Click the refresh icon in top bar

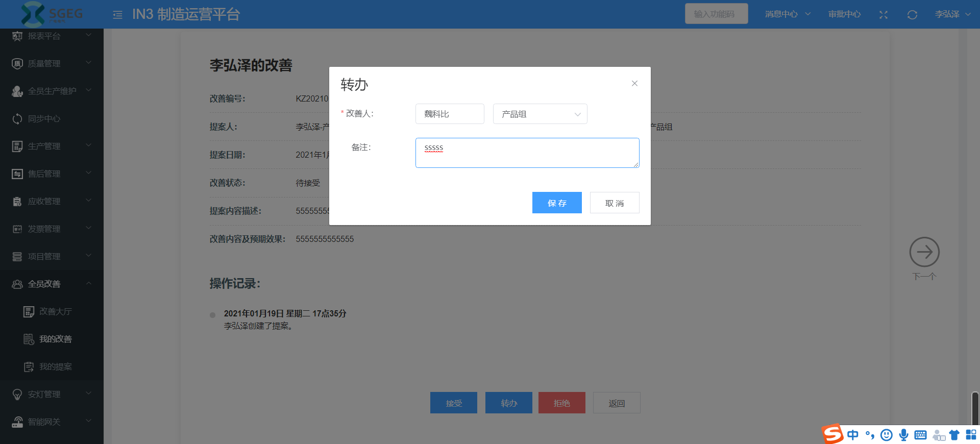[912, 15]
